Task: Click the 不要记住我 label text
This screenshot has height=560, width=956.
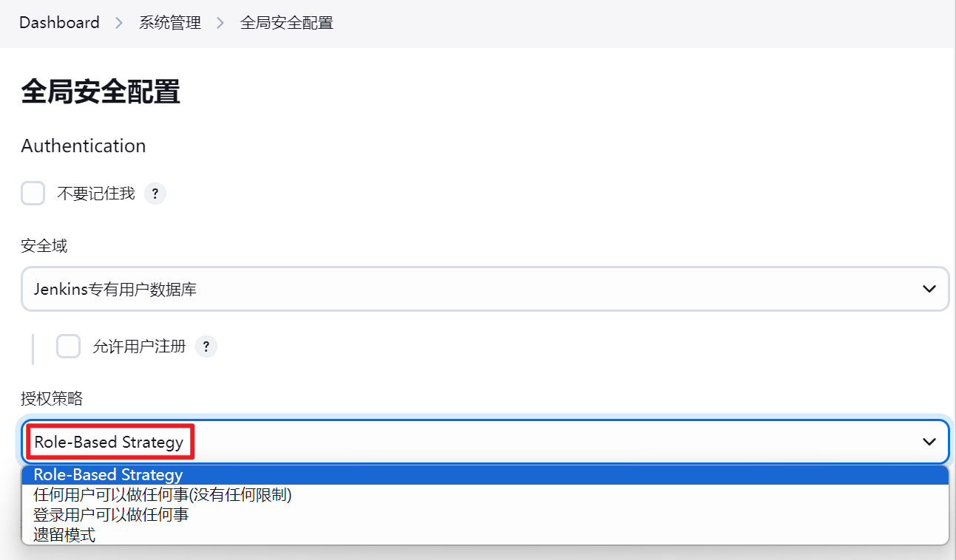Action: click(x=96, y=194)
